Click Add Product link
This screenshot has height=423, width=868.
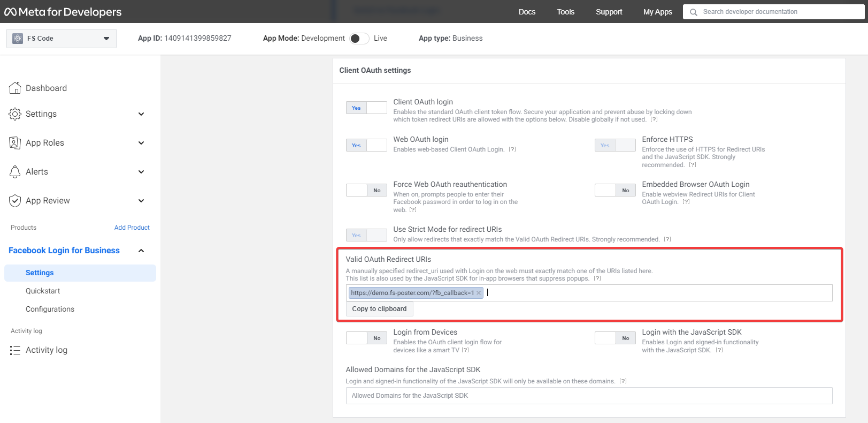click(x=132, y=228)
